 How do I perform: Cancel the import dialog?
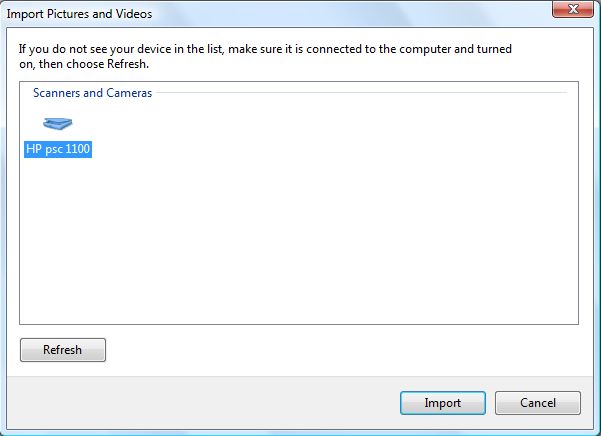538,403
